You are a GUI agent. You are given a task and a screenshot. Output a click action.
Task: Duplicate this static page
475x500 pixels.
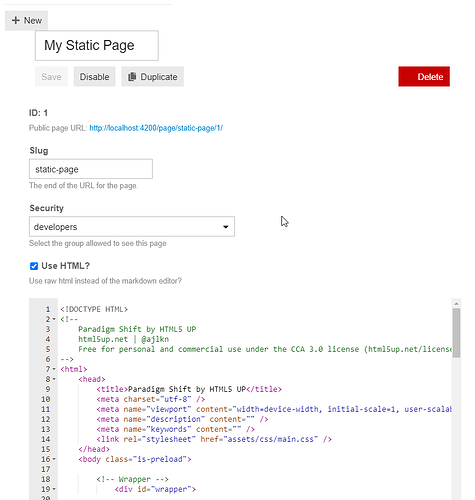[x=152, y=77]
